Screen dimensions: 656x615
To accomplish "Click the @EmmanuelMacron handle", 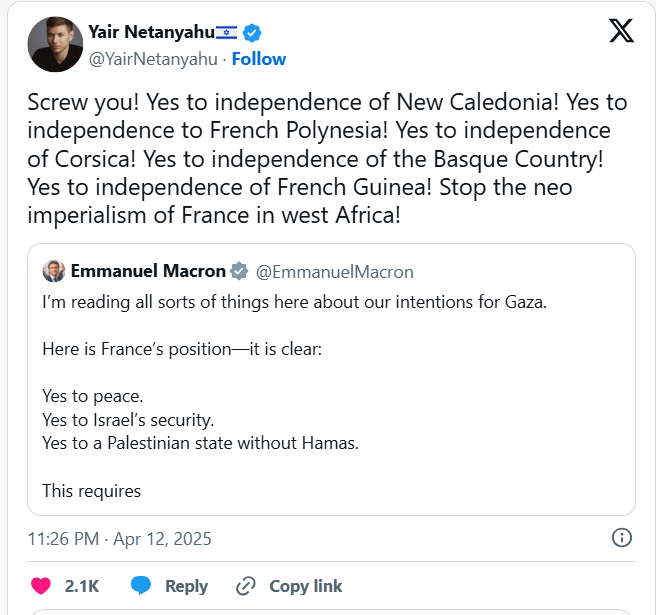I will (335, 271).
